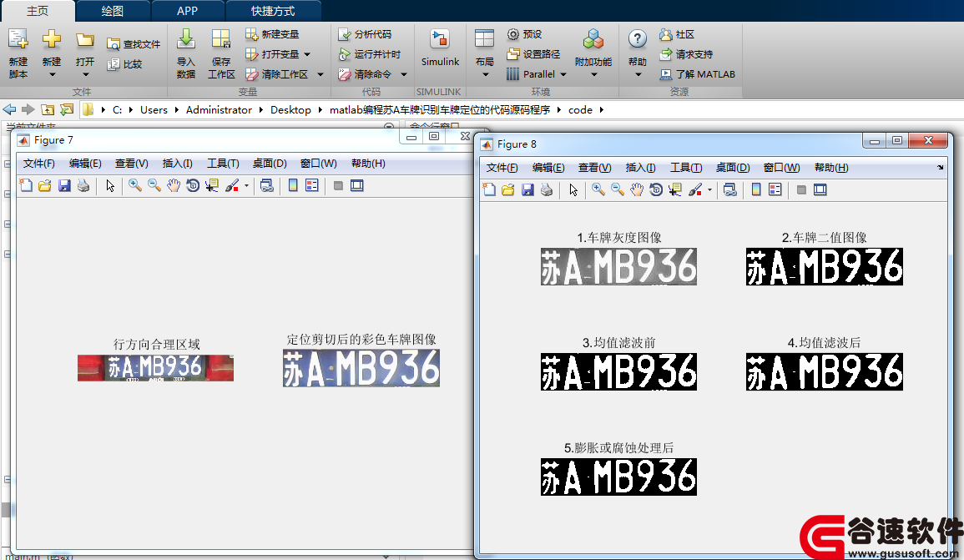Click Link Plot icon in Figure 8 toolbar
The width and height of the screenshot is (964, 560).
(729, 190)
